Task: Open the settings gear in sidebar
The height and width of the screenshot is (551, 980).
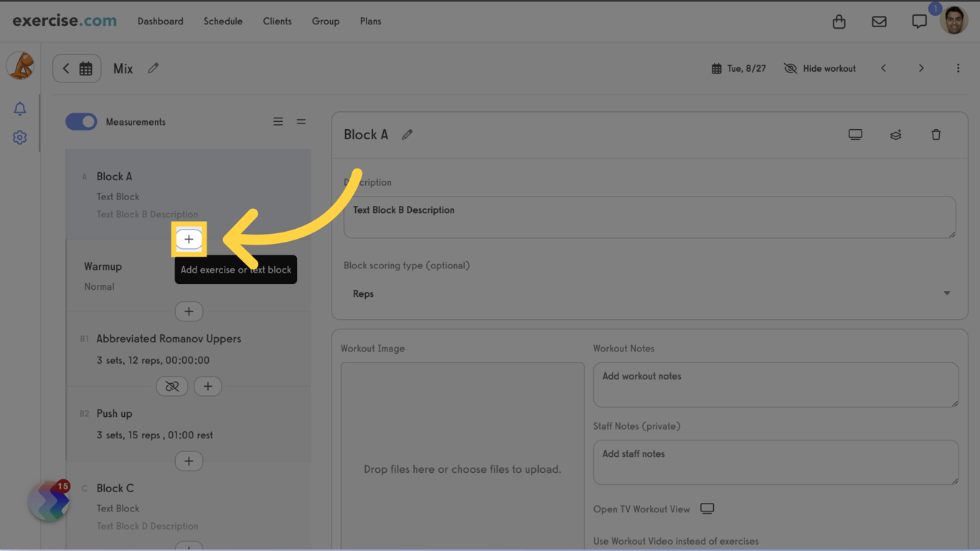Action: pos(20,137)
